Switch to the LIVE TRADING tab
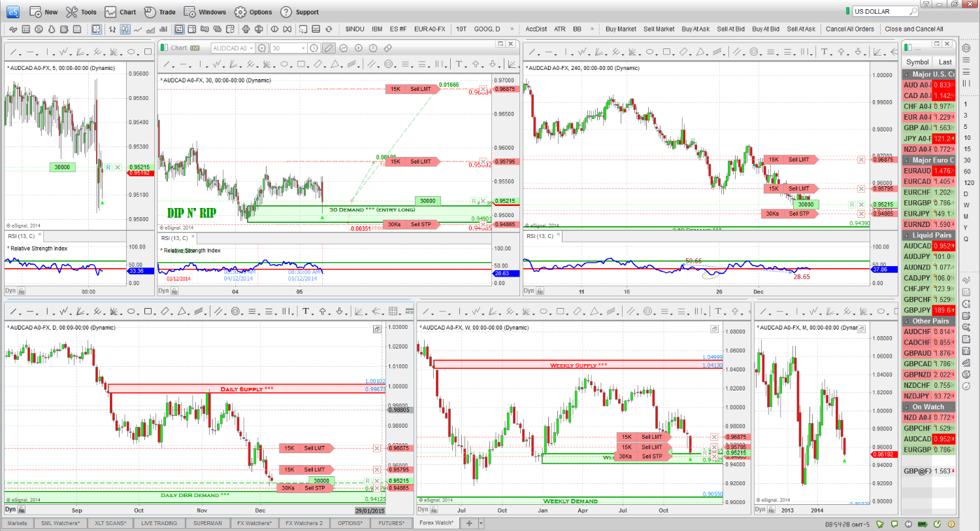 click(x=161, y=523)
